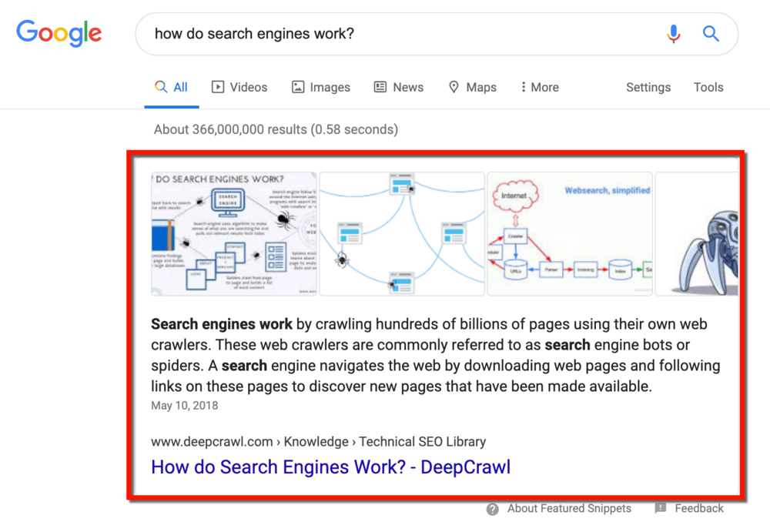Screen dimensions: 770x532
Task: Click the Websearch simplified flowchart image
Action: tap(569, 233)
